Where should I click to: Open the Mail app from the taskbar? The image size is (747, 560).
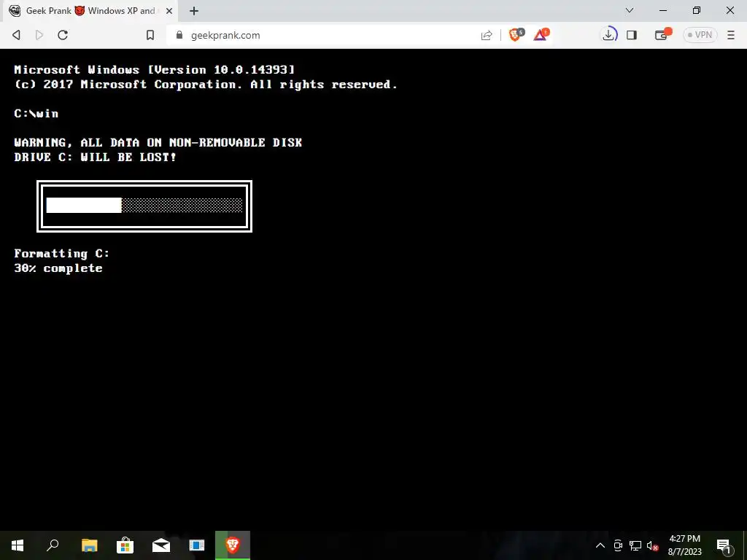pyautogui.click(x=161, y=545)
